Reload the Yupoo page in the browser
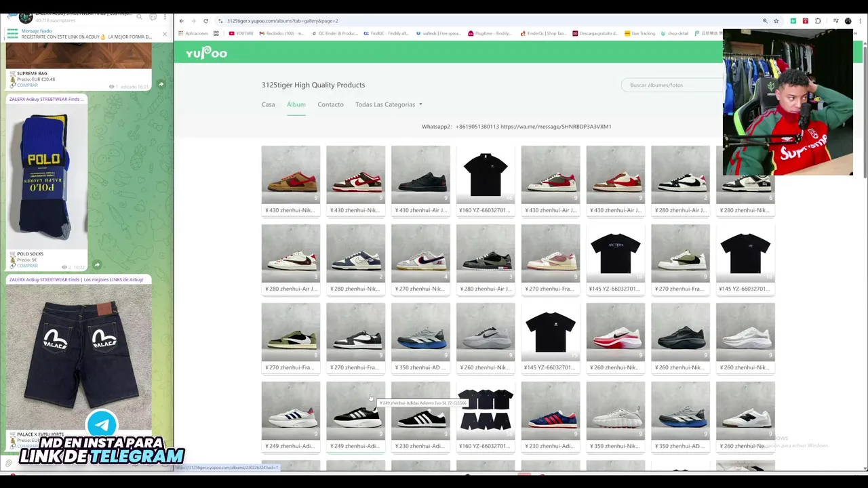The height and width of the screenshot is (488, 868). (x=206, y=21)
